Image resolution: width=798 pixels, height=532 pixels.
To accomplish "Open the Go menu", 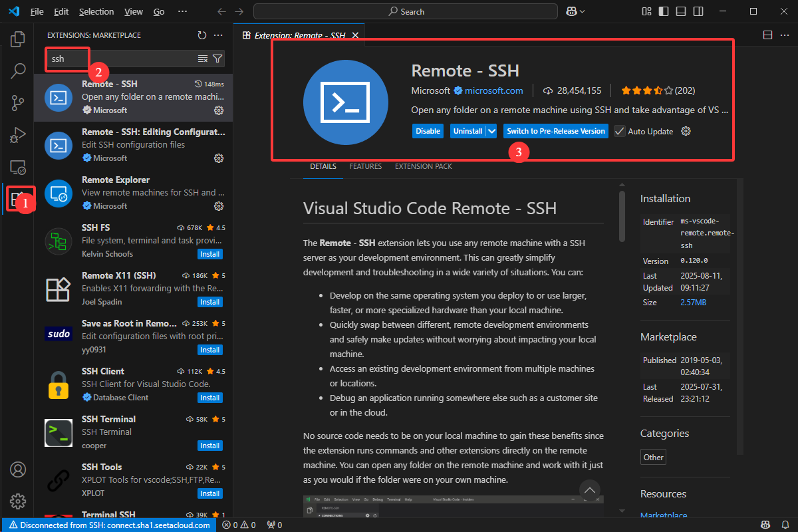I will tap(159, 11).
